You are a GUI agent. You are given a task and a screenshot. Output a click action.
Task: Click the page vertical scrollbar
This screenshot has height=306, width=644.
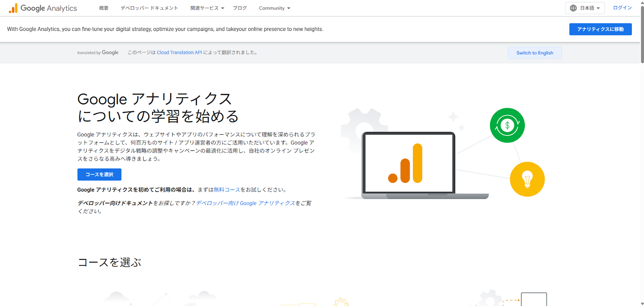(642, 34)
